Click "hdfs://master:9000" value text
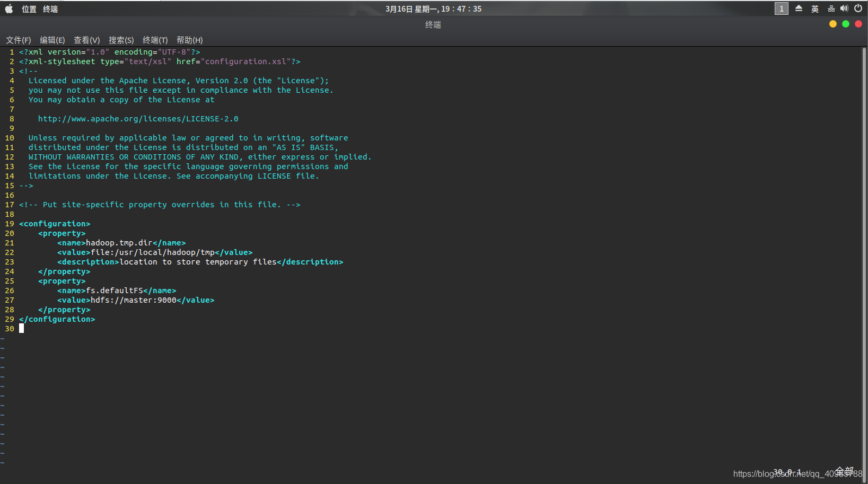This screenshot has height=484, width=868. [x=134, y=300]
